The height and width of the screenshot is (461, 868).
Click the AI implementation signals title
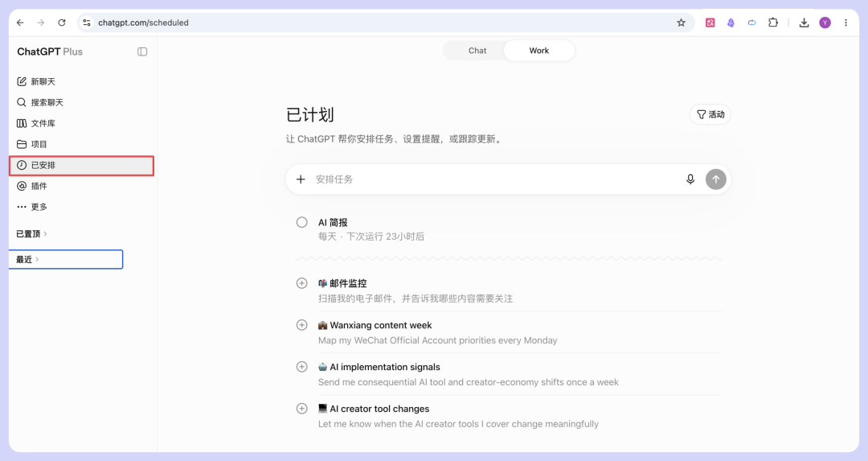379,367
